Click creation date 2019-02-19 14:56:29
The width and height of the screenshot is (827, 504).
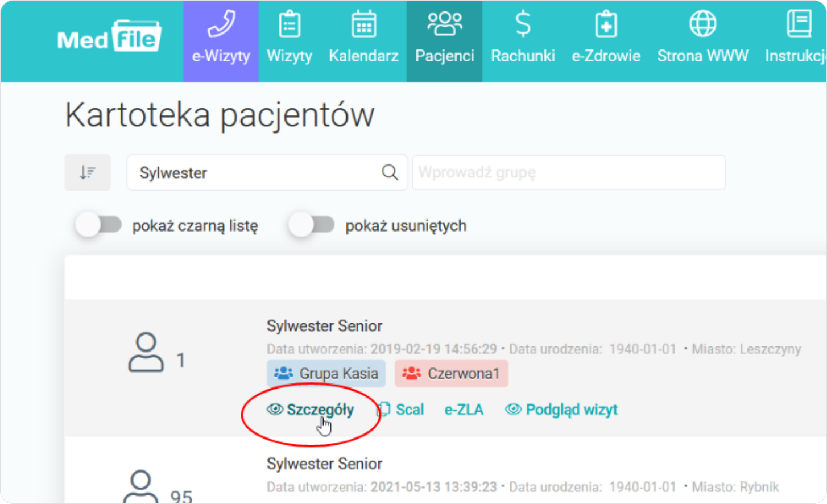(x=434, y=349)
